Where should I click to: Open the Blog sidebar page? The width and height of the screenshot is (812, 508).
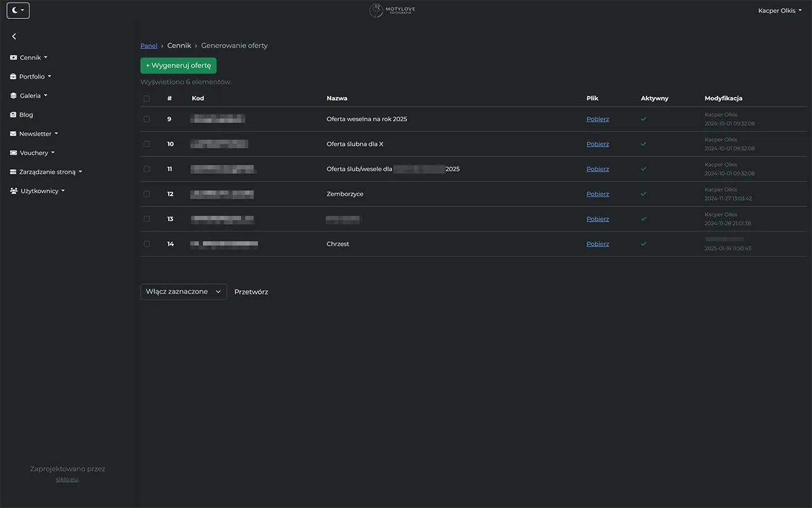[x=25, y=114]
